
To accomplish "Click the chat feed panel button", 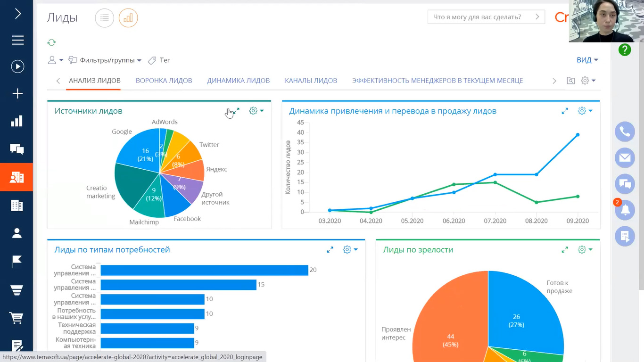I will [625, 184].
